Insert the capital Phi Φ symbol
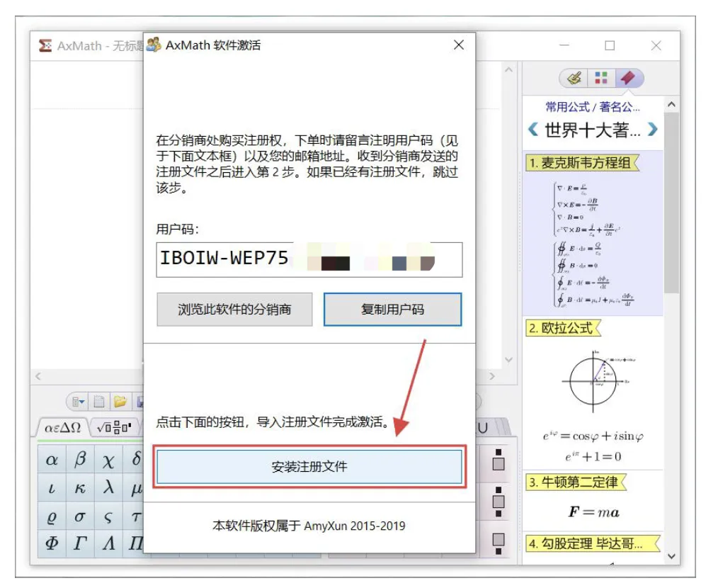 (x=52, y=543)
